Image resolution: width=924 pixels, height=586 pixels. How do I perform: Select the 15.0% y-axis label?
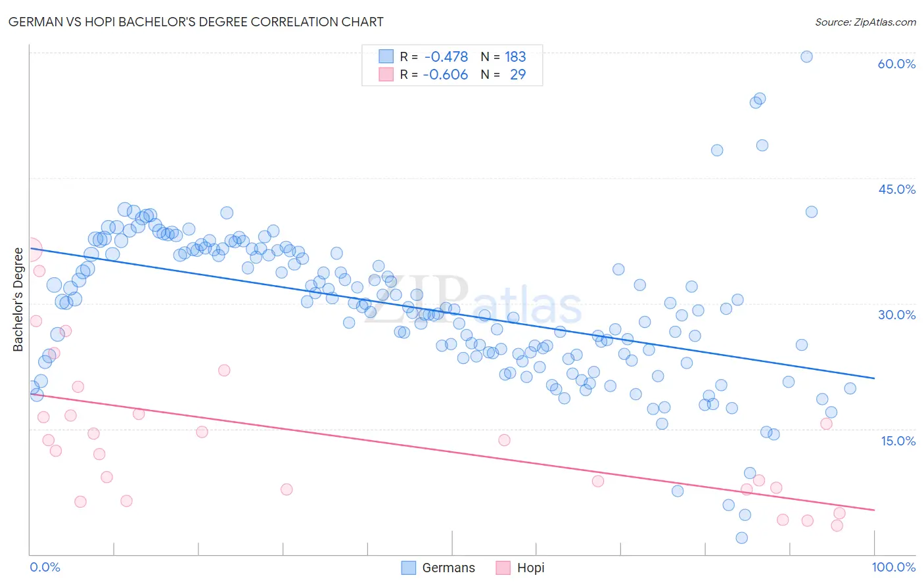click(x=898, y=441)
